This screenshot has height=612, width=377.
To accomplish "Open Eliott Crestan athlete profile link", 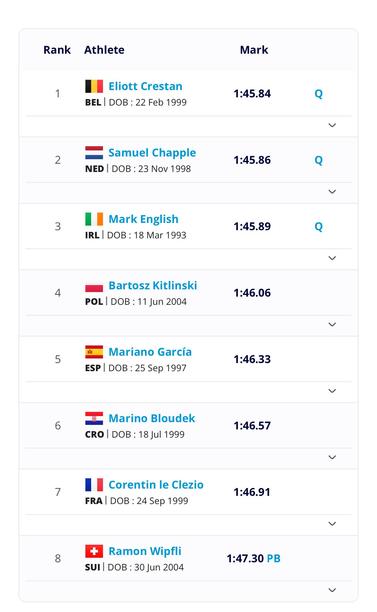I will (145, 86).
